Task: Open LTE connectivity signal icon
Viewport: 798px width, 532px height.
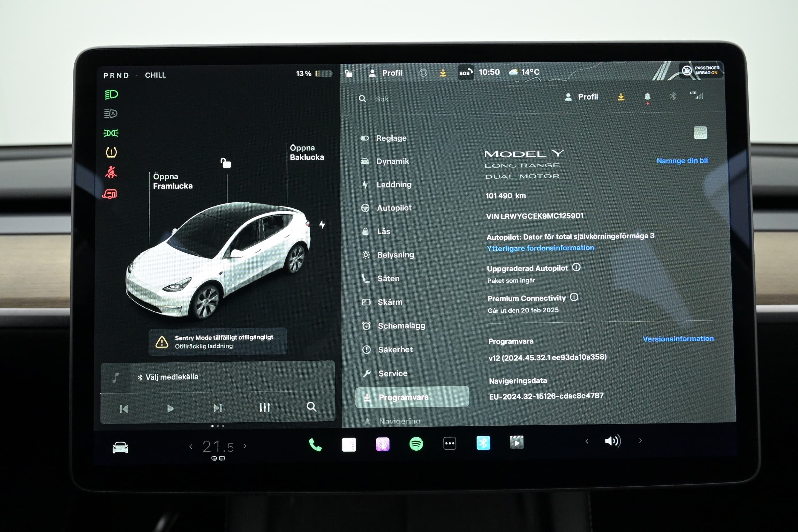Action: pyautogui.click(x=697, y=95)
